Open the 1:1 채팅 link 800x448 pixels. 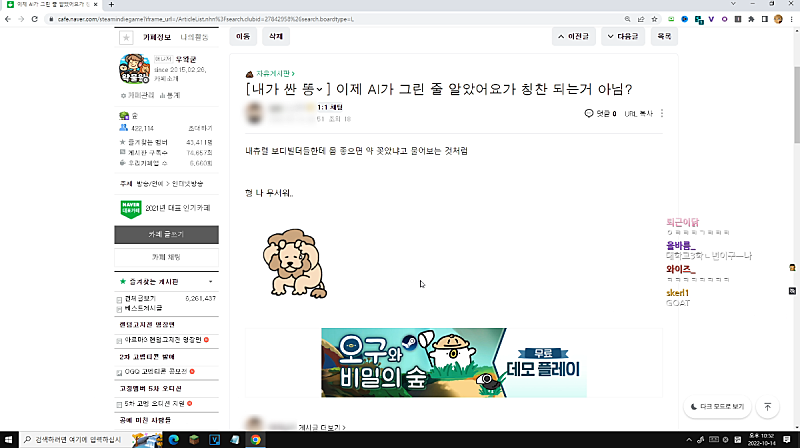[x=330, y=107]
